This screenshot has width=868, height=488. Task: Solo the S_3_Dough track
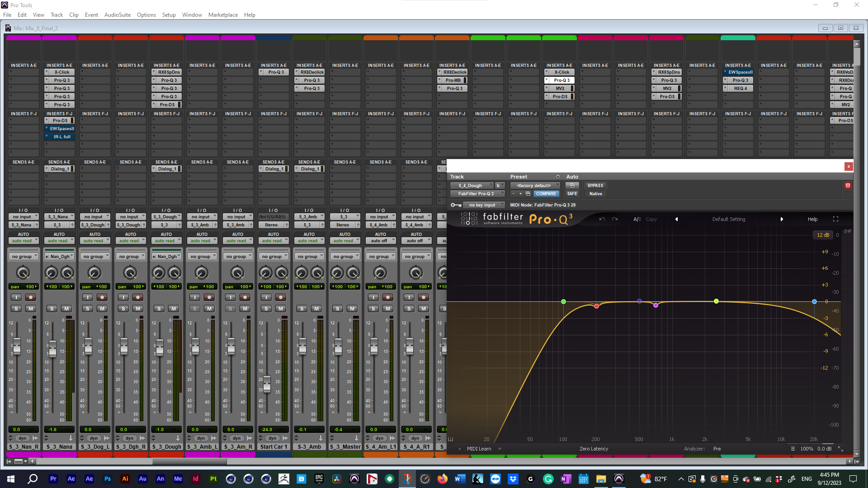click(159, 309)
